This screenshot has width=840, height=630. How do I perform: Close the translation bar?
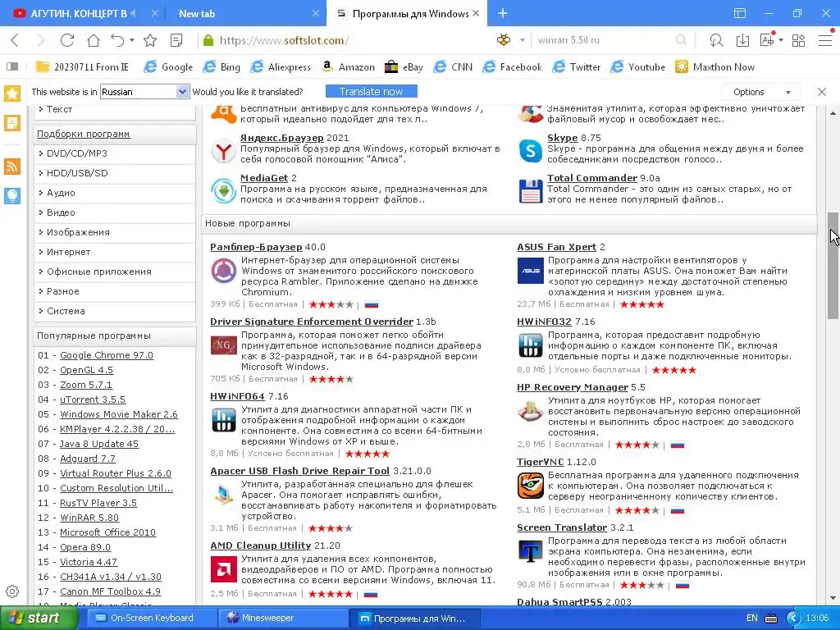822,92
